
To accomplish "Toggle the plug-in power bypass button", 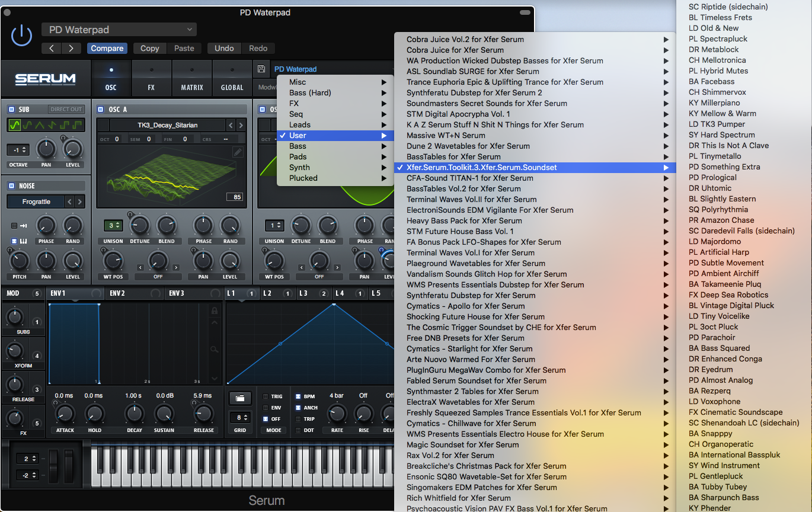I will tap(22, 36).
